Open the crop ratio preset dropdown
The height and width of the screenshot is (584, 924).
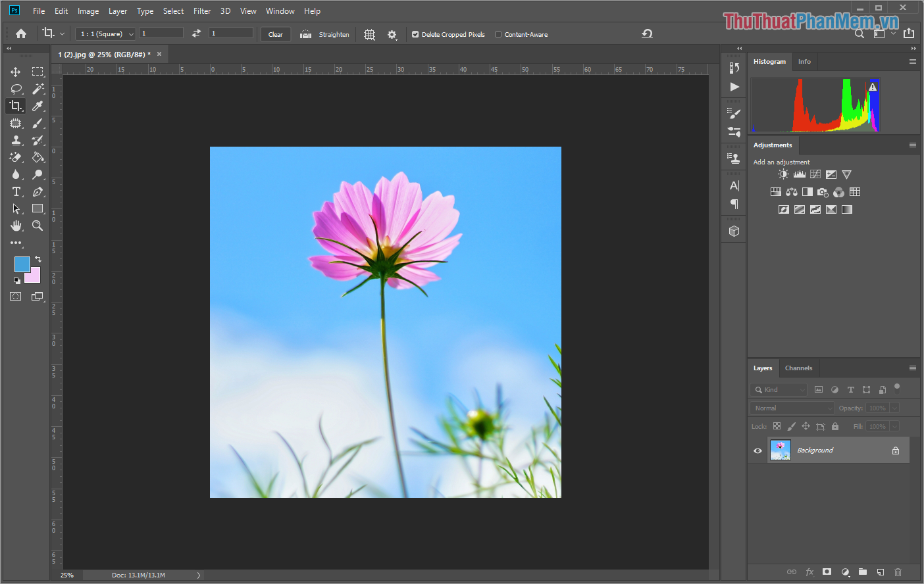point(105,34)
